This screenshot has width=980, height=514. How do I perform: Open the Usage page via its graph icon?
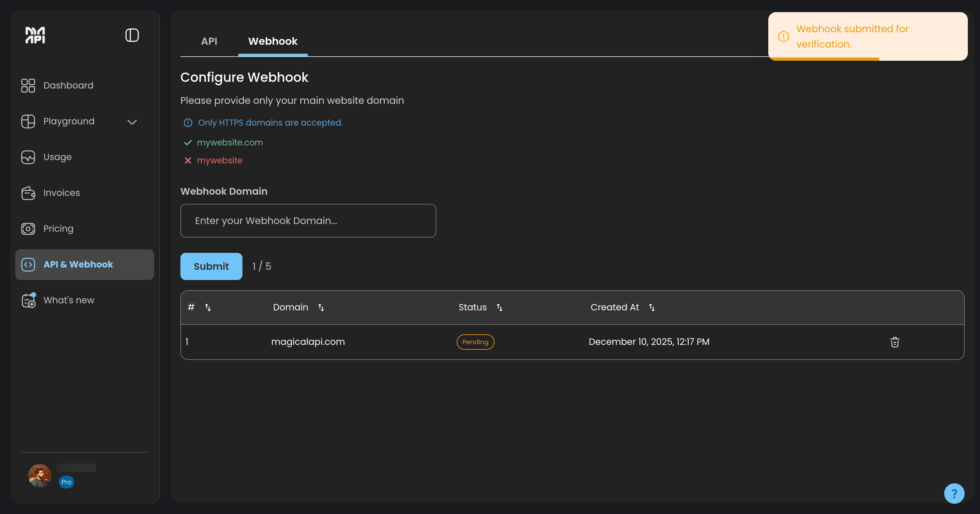tap(28, 157)
